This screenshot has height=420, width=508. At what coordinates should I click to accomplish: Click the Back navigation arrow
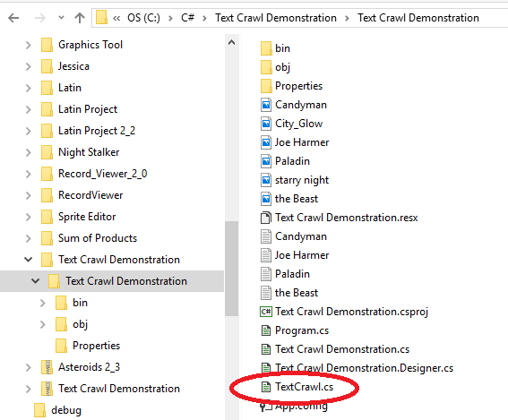[x=13, y=18]
